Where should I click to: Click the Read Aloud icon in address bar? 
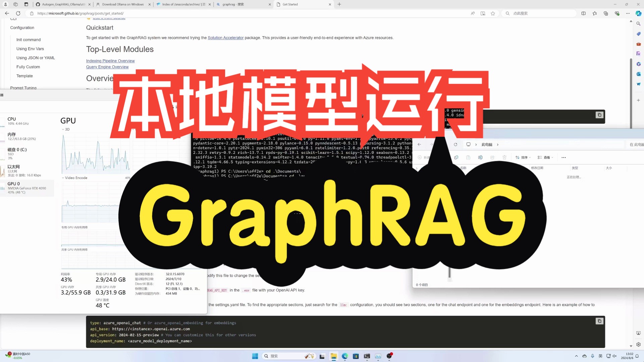click(x=473, y=13)
